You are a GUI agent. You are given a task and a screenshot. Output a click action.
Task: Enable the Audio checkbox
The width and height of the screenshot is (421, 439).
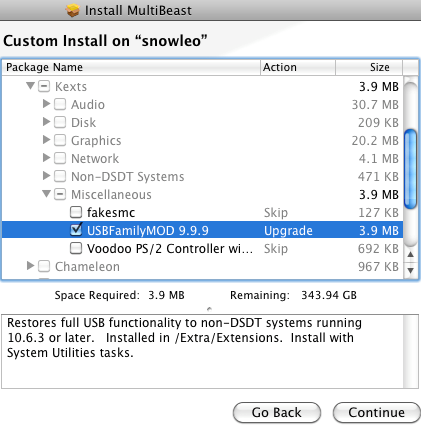[x=60, y=104]
